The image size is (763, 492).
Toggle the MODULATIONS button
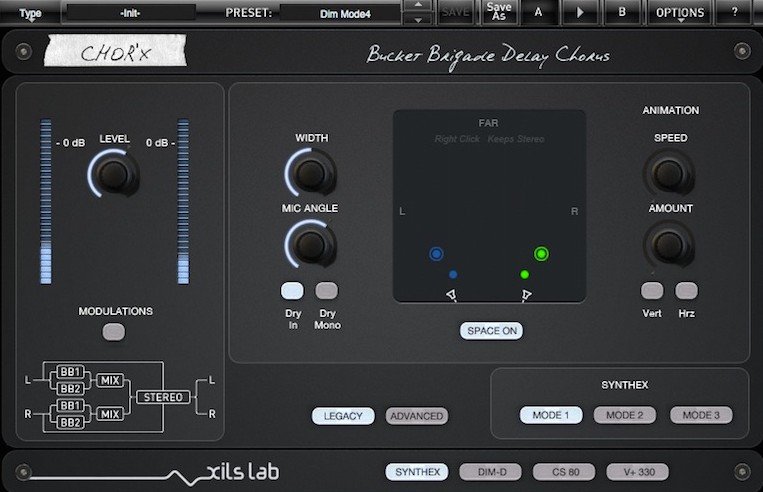coord(114,332)
